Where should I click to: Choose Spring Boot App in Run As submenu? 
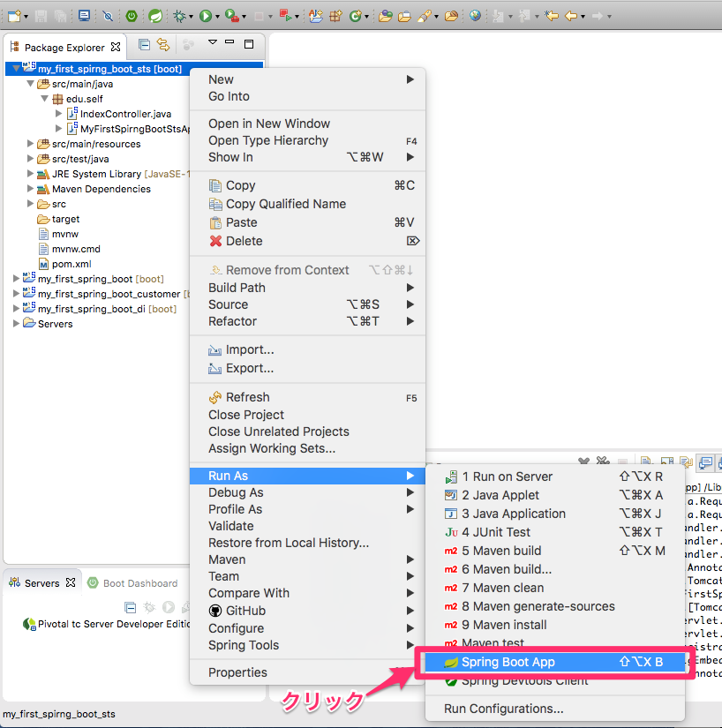point(555,662)
